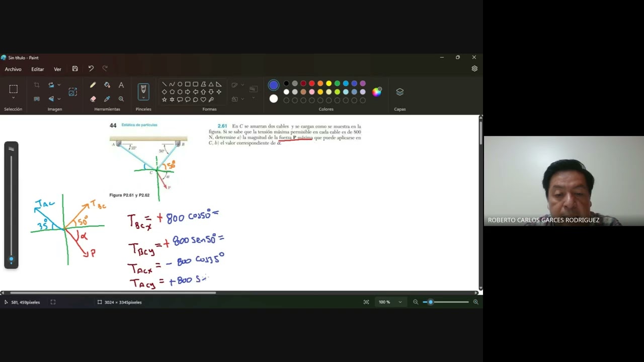This screenshot has width=644, height=362.
Task: Choose the line shape
Action: point(164,84)
